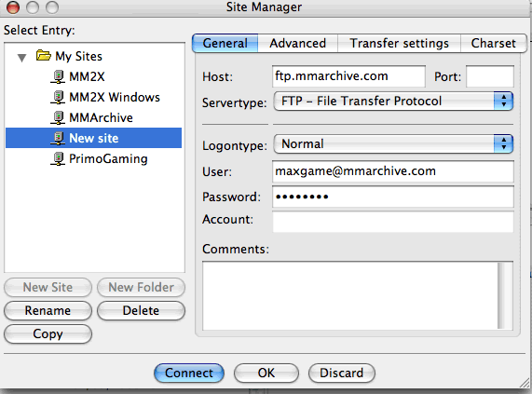Screen dimensions: 532x394
Task: Select the MM2X Windows server icon
Action: 58,97
